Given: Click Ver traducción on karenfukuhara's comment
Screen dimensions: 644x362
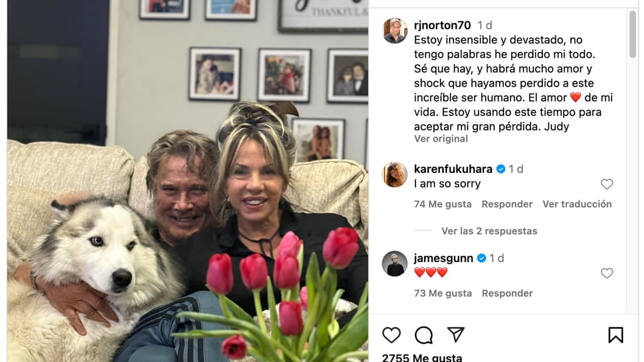Looking at the screenshot, I should tap(577, 204).
